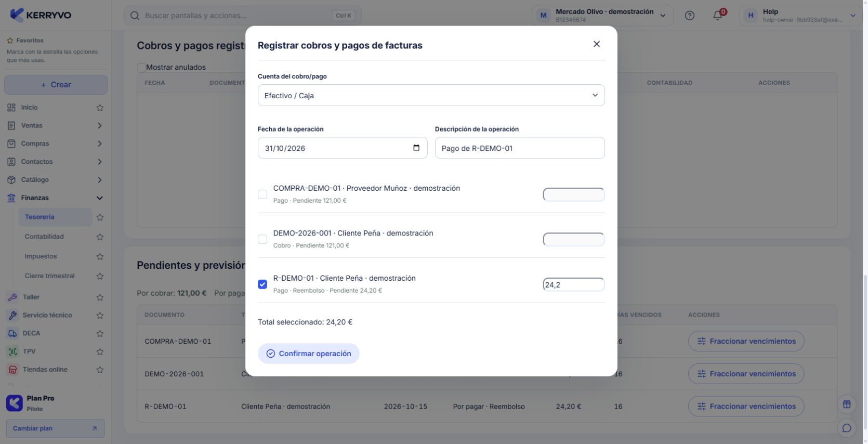Star the Tesorería option
This screenshot has height=444, width=868.
pos(100,217)
